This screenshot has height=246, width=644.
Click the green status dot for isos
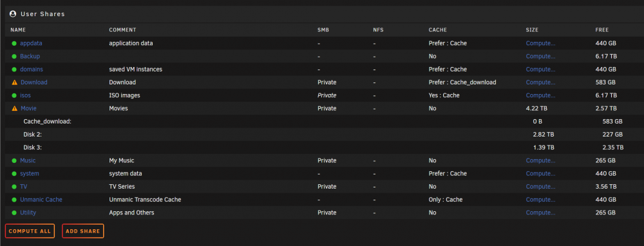(x=14, y=95)
